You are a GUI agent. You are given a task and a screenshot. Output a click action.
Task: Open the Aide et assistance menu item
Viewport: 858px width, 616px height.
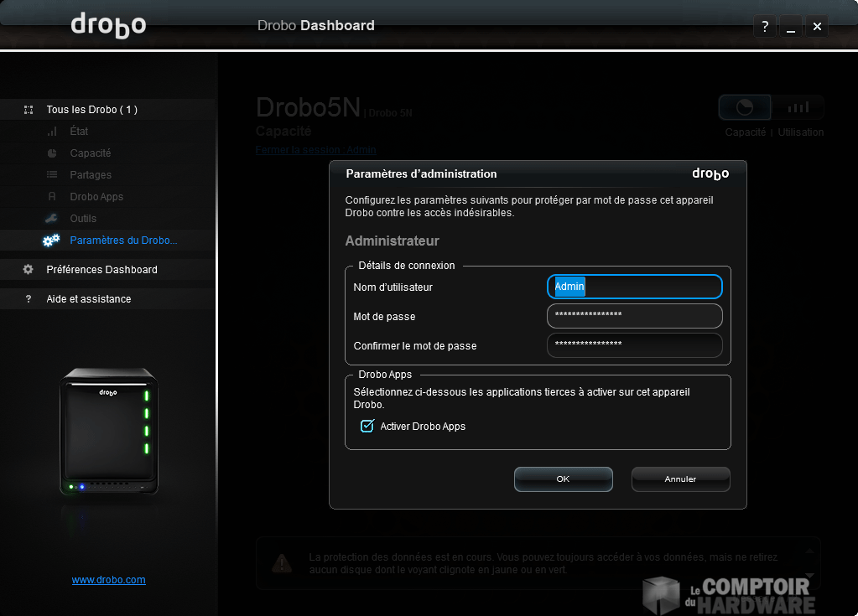point(88,299)
